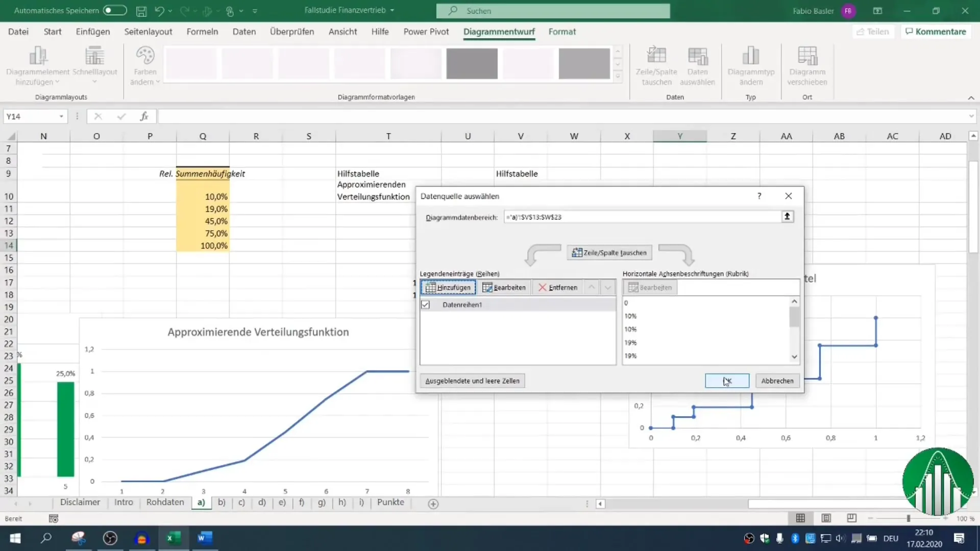
Task: Select the Punkte sheet tab
Action: tap(390, 503)
